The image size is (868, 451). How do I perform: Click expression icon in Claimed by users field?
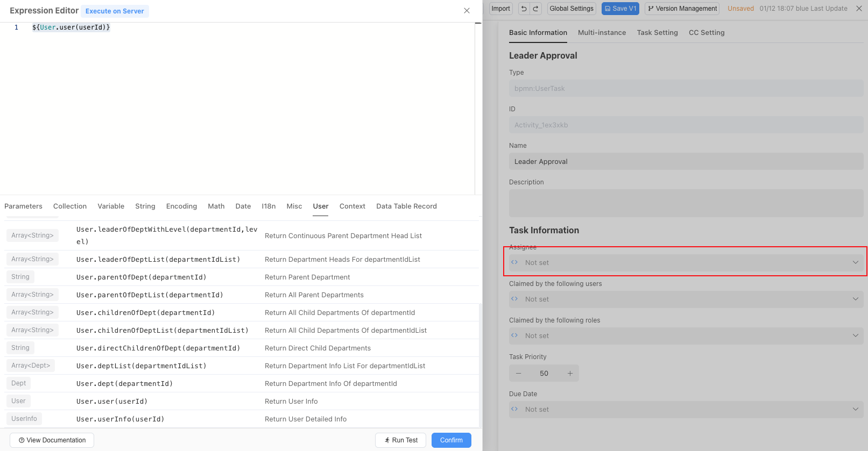[x=514, y=299]
